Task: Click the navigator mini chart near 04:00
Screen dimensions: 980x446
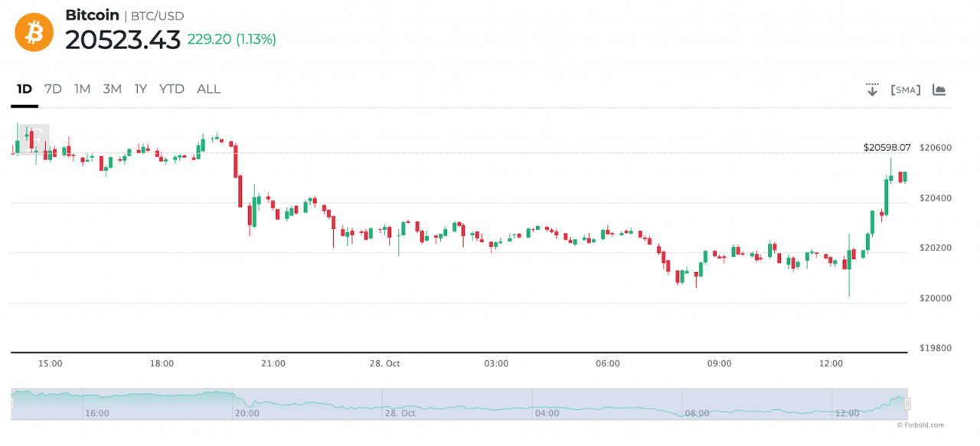Action: coord(547,403)
